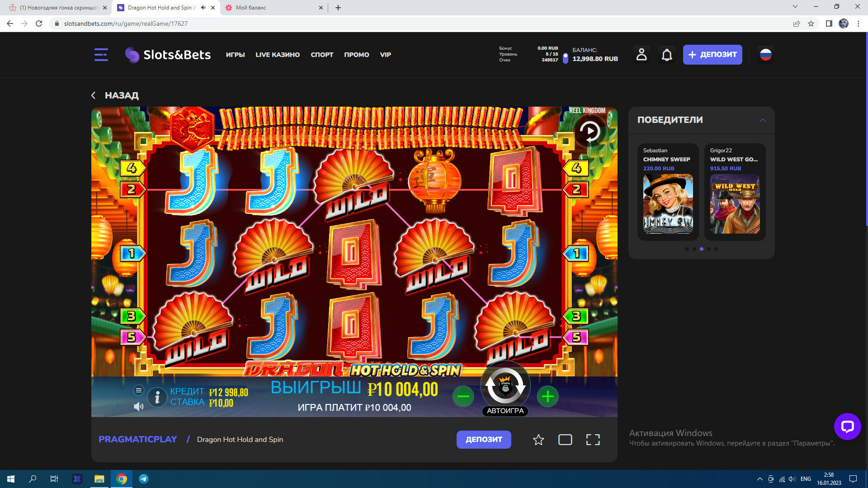The image size is (868, 488).
Task: Open the LIVE КАЗИНО menu
Action: (277, 55)
